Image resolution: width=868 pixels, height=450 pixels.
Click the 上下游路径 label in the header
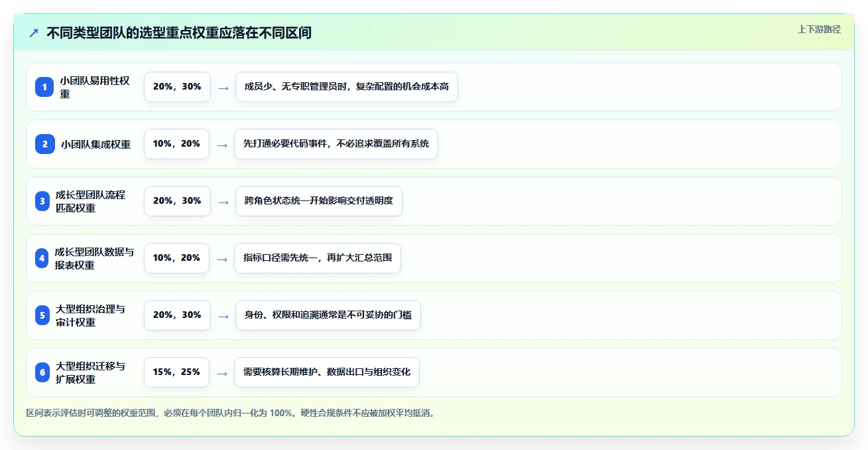[819, 29]
